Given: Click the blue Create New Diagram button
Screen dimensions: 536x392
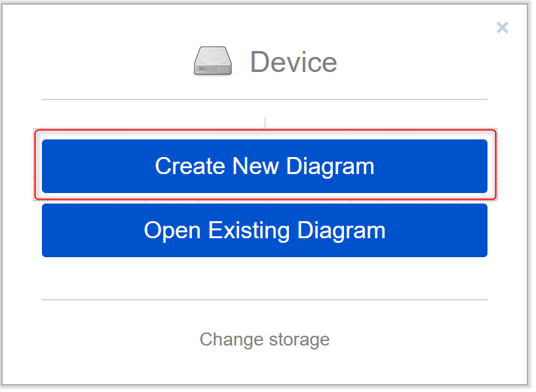Looking at the screenshot, I should (x=264, y=166).
